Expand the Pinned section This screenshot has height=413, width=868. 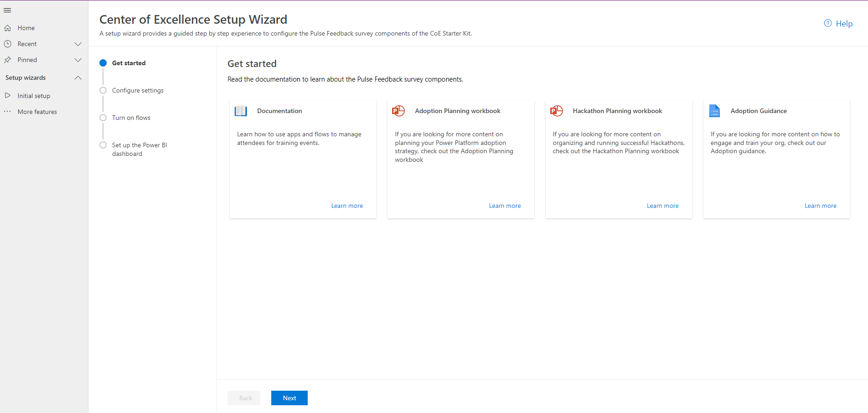click(78, 60)
